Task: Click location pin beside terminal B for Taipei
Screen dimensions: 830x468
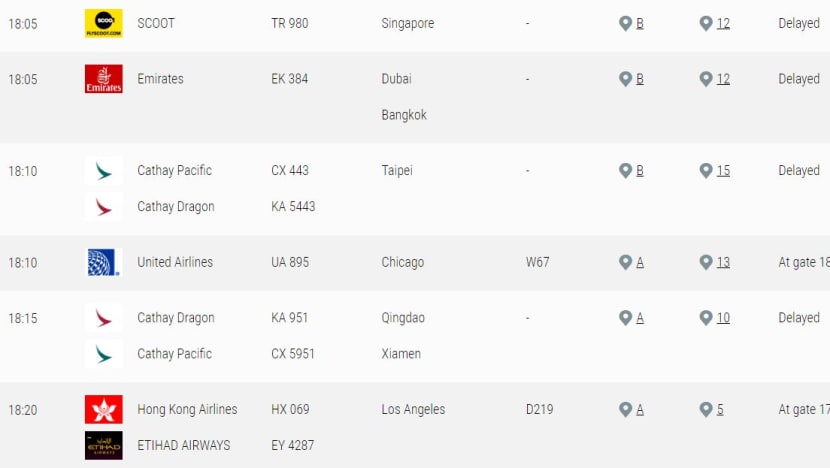Action: (x=625, y=170)
